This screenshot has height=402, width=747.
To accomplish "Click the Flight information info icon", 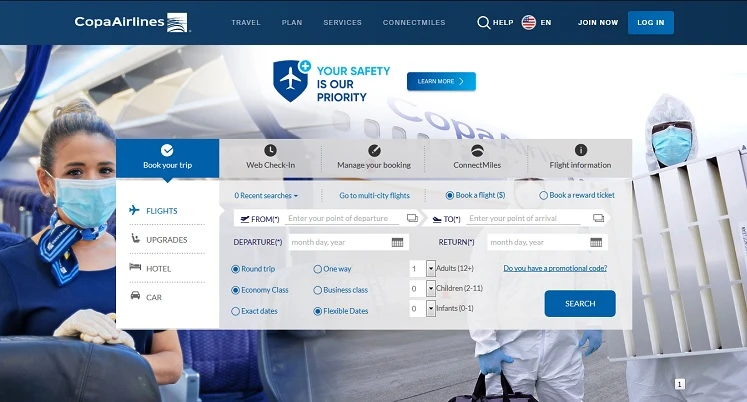I will pyautogui.click(x=580, y=150).
